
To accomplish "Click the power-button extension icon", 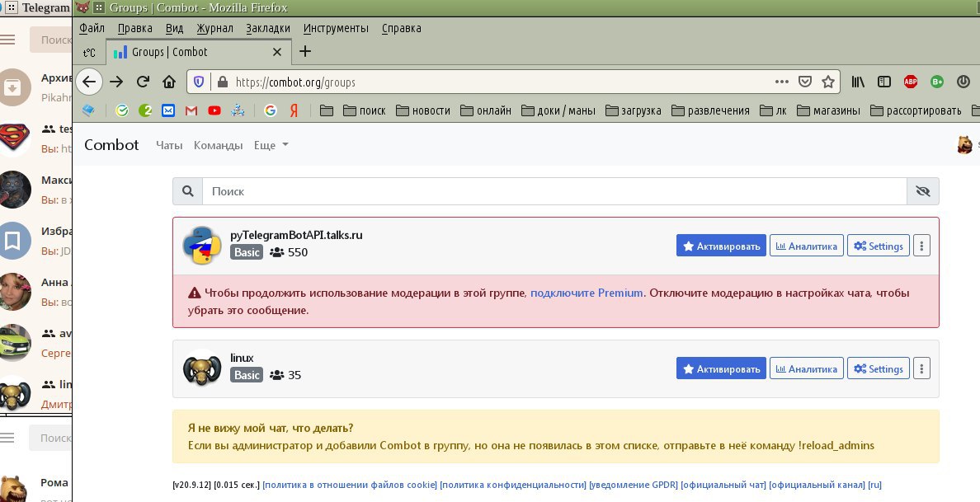I will 964,82.
